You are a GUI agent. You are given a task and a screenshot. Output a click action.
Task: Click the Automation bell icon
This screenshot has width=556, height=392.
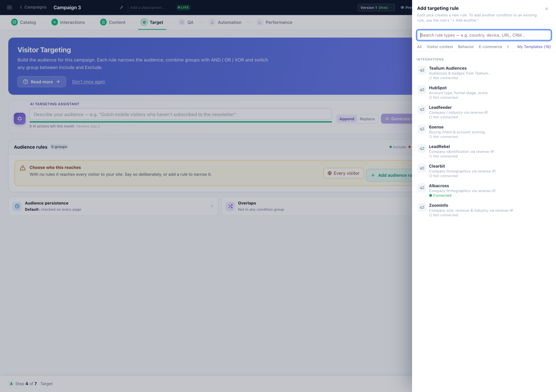coord(212,22)
